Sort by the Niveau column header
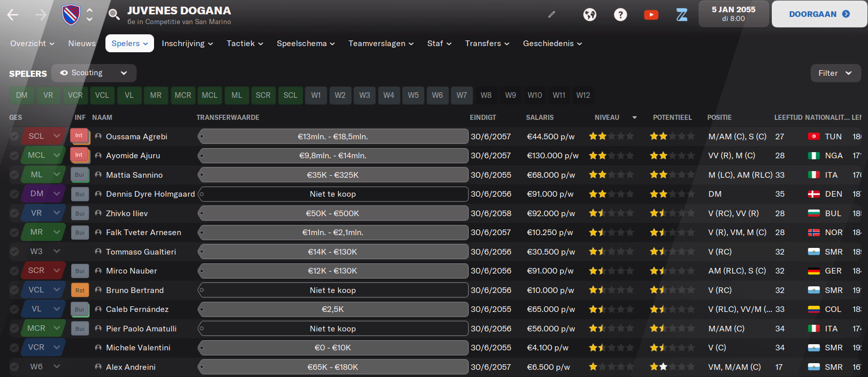Viewport: 868px width, 377px height. (607, 117)
